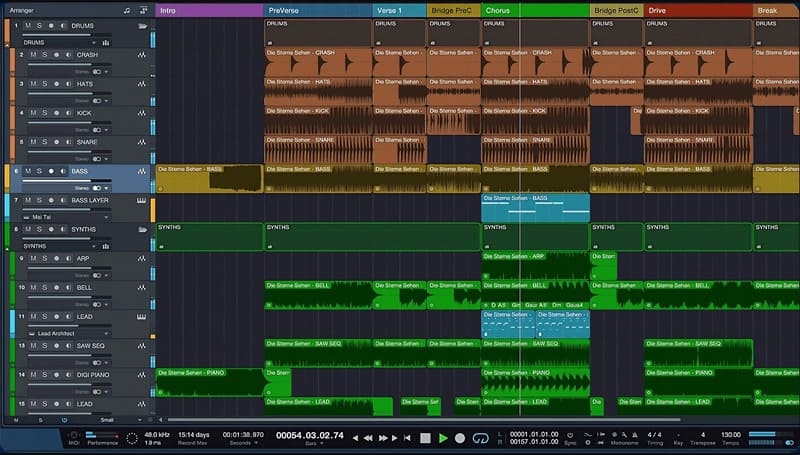The height and width of the screenshot is (455, 800).
Task: Click the Record button in transport bar
Action: coord(460,438)
